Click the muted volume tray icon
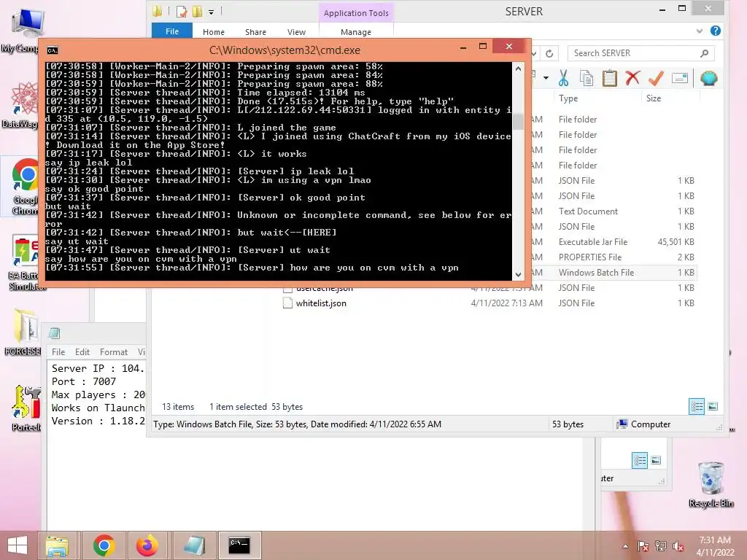Image resolution: width=747 pixels, height=560 pixels. tap(678, 545)
